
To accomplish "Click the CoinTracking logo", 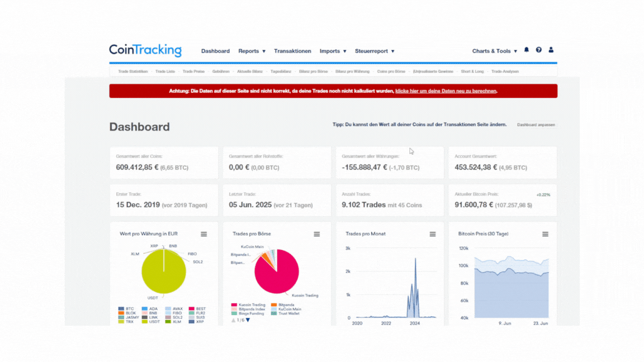I will (145, 50).
